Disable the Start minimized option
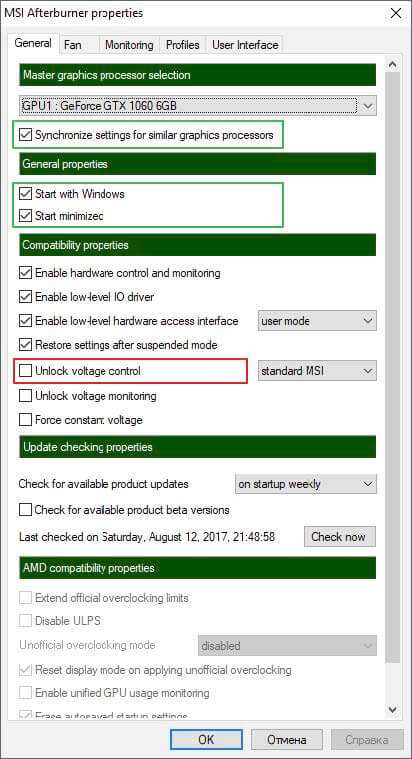Image resolution: width=412 pixels, height=759 pixels. click(25, 216)
